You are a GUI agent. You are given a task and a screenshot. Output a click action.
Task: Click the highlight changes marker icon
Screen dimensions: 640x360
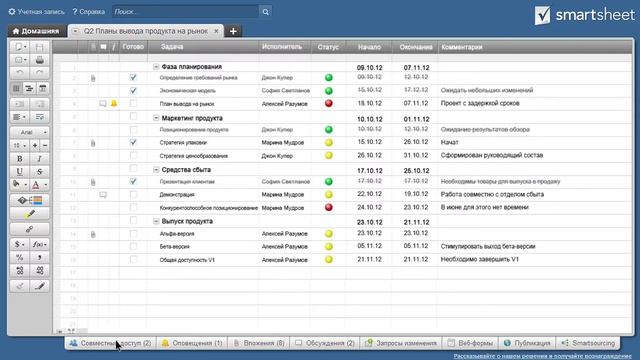[x=29, y=214]
